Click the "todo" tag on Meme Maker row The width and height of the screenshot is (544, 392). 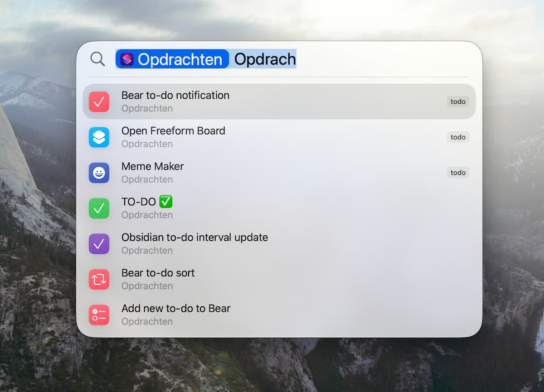tap(458, 173)
